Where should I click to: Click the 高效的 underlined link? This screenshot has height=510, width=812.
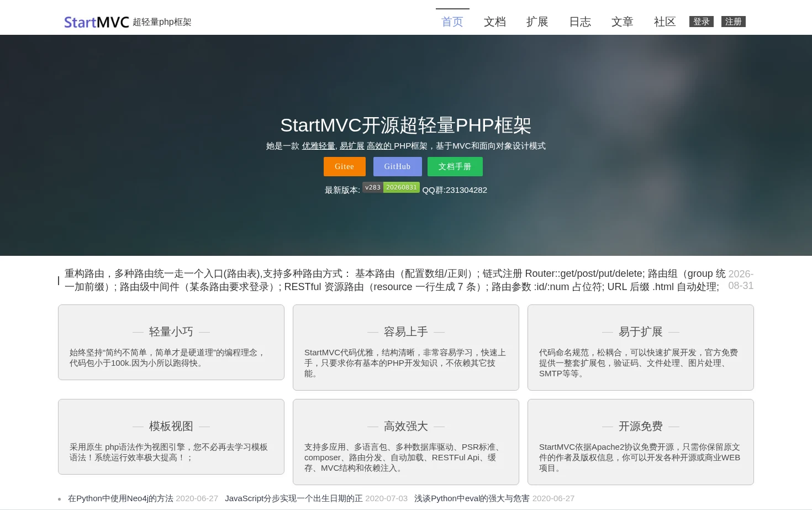[x=379, y=146]
